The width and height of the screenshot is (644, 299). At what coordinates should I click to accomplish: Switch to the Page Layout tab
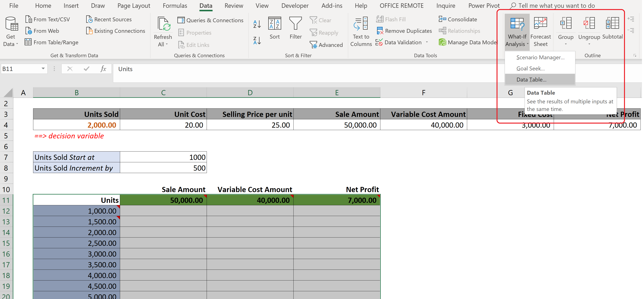point(134,6)
